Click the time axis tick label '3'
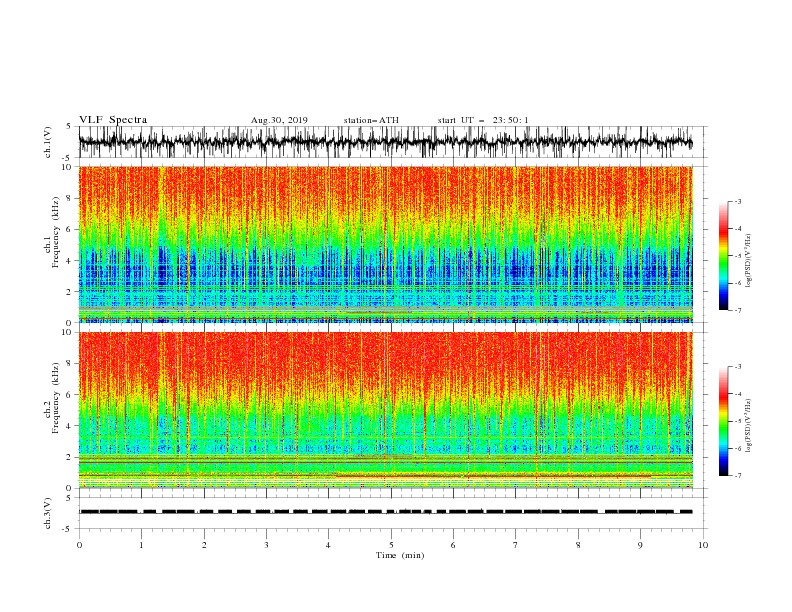 pos(266,545)
